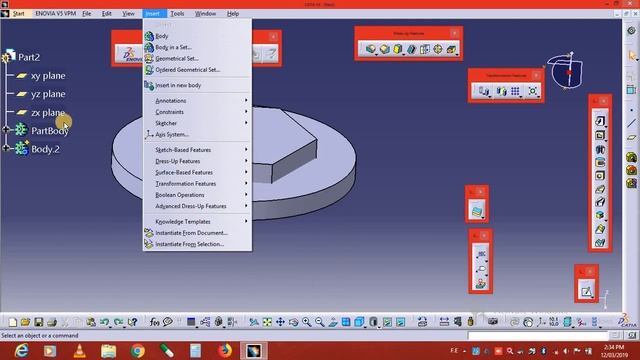Click the Rectangular Pattern icon
This screenshot has width=640, height=360.
515,91
